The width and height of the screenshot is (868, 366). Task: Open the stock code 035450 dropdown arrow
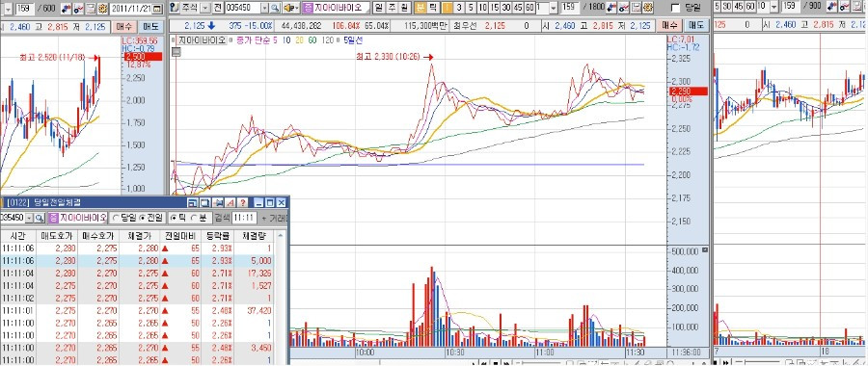click(x=264, y=9)
